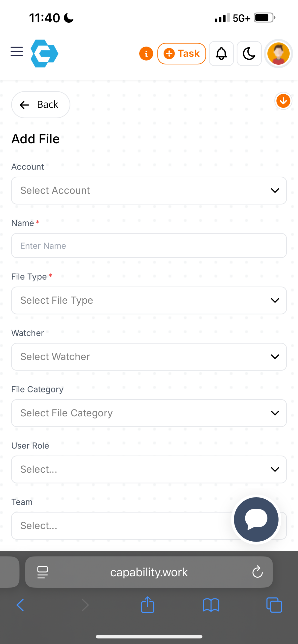
Task: Tap the Capability hexagon logo
Action: point(44,53)
